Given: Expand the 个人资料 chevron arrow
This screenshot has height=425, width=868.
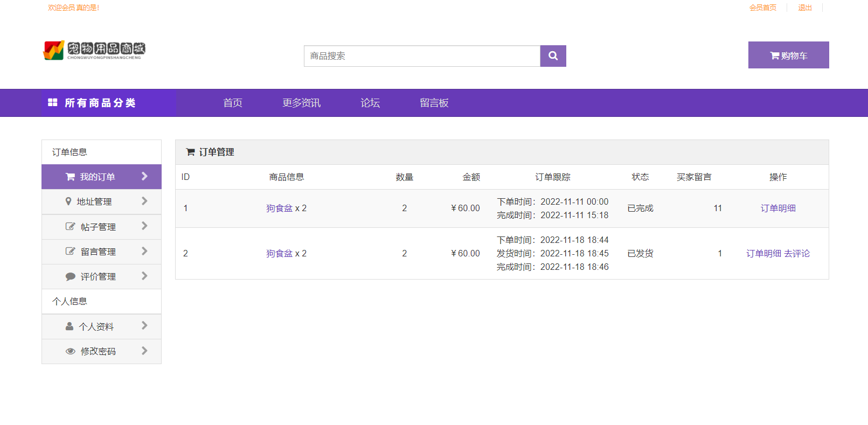Looking at the screenshot, I should (144, 325).
